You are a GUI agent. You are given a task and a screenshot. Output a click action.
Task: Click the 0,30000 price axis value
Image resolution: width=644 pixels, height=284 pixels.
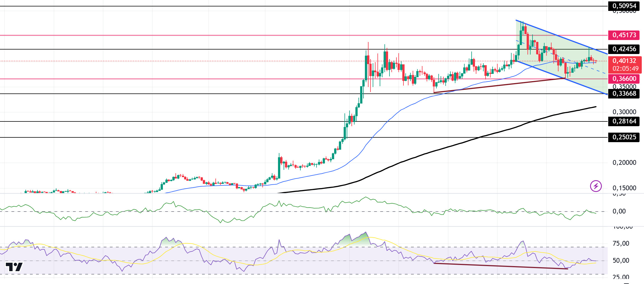pos(624,112)
